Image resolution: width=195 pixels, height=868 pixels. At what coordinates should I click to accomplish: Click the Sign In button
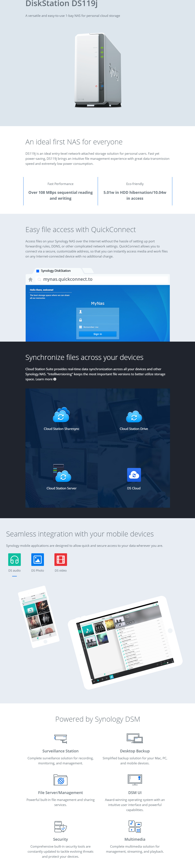pyautogui.click(x=98, y=334)
